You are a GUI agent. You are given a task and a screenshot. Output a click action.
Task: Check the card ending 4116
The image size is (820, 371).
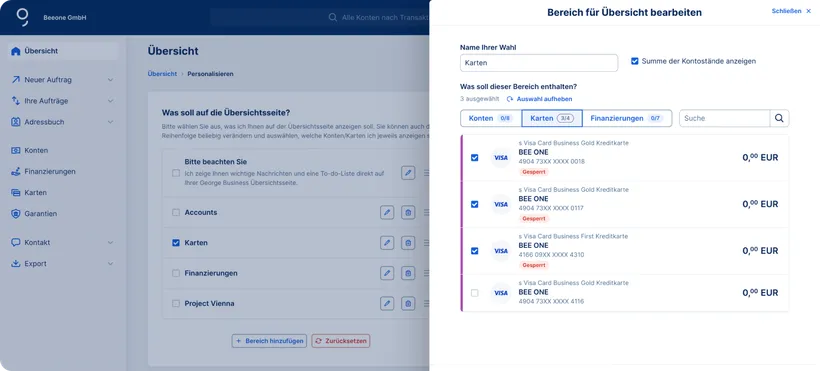(x=474, y=293)
